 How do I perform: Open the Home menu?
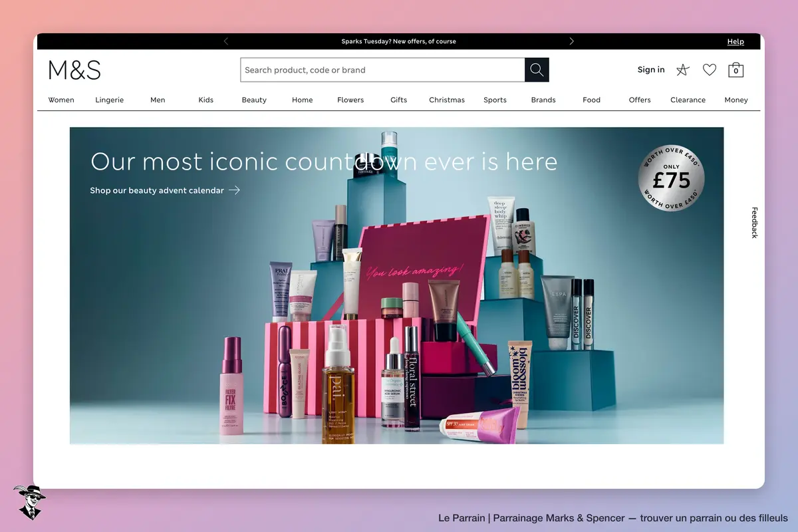(303, 100)
